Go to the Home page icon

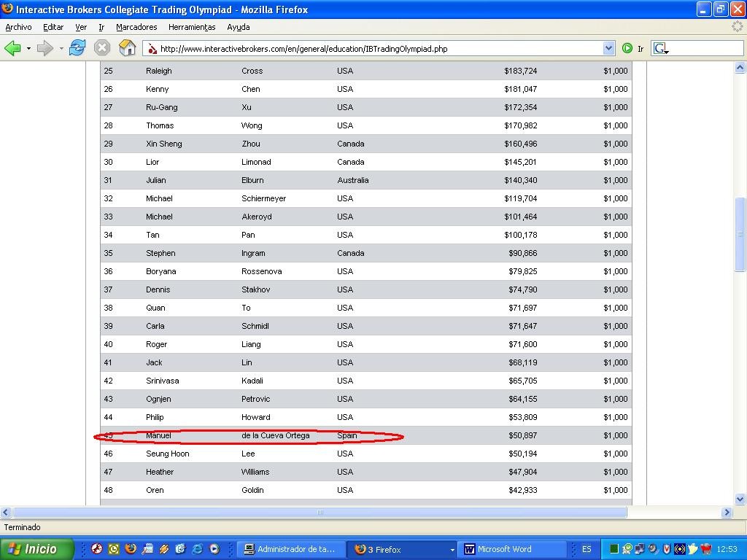click(128, 49)
